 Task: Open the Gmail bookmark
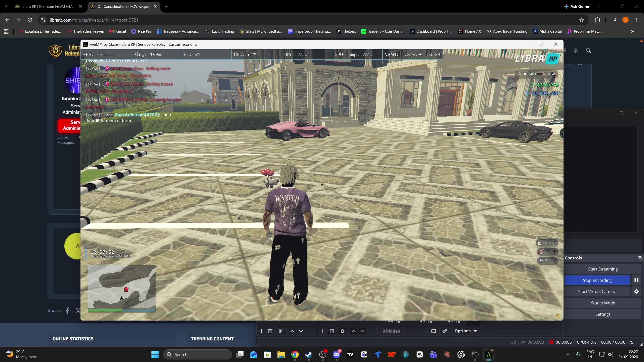118,31
